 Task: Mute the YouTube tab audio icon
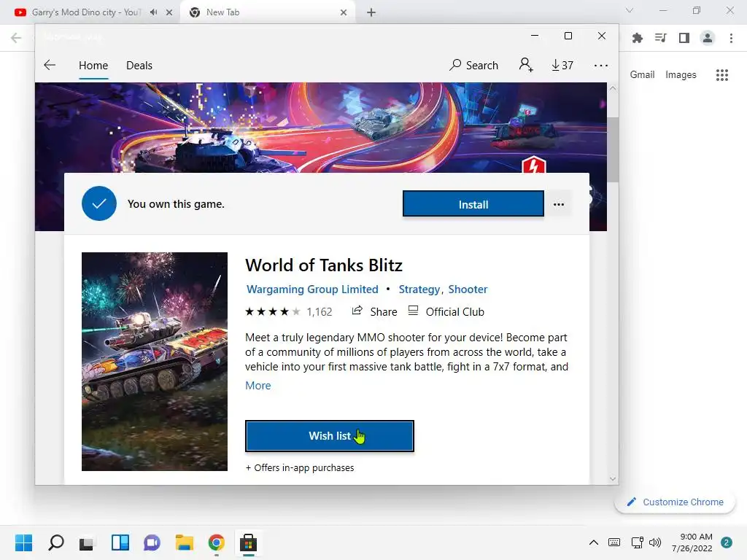pos(153,12)
